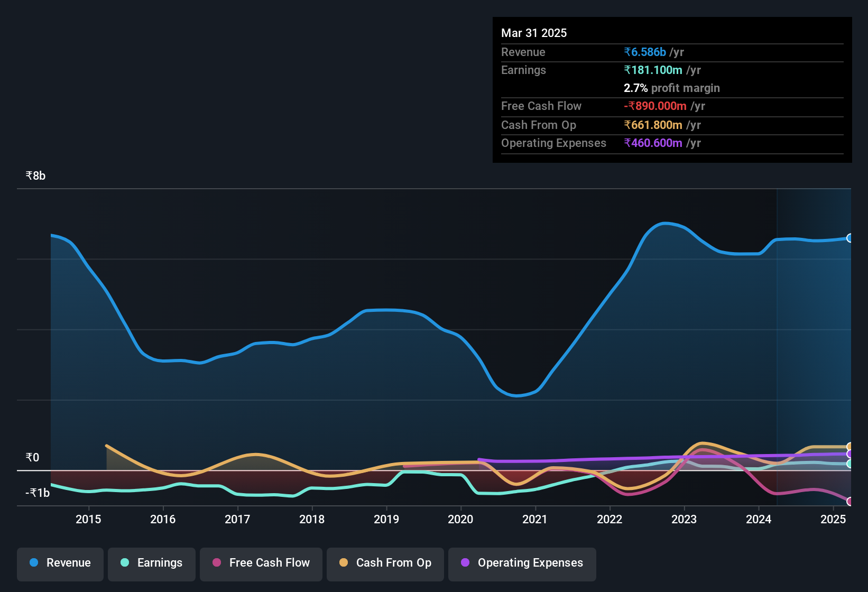Toggle Operating Expenses legend item
868x592 pixels.
[522, 563]
